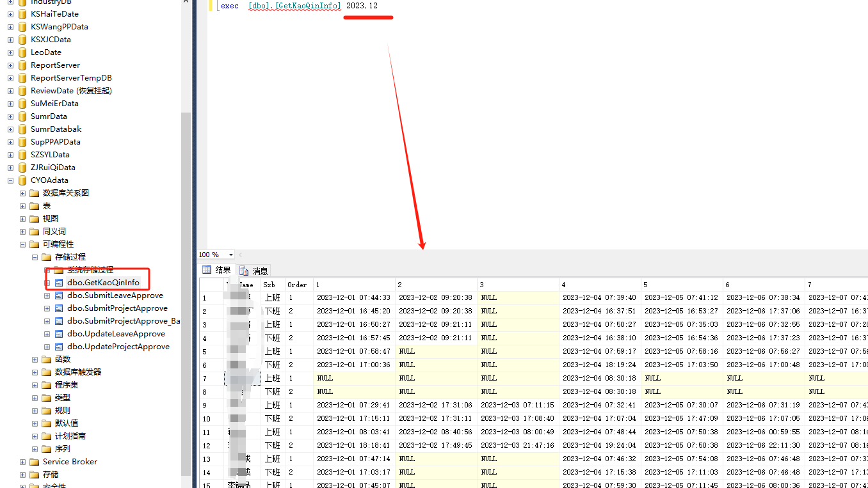Click the dbo.SubmitProjectApprove_Ba procedure icon
The height and width of the screenshot is (488, 868).
(x=59, y=321)
